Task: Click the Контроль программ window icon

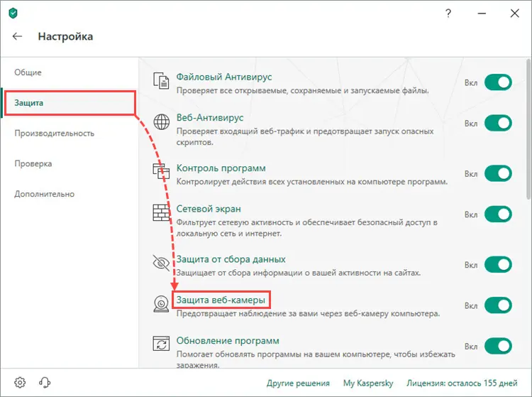Action: (x=162, y=173)
